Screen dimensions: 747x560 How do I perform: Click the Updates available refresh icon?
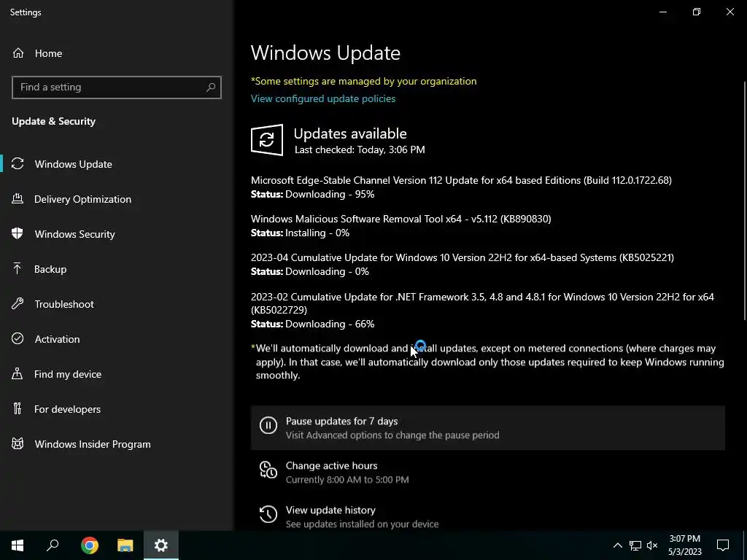click(x=267, y=140)
